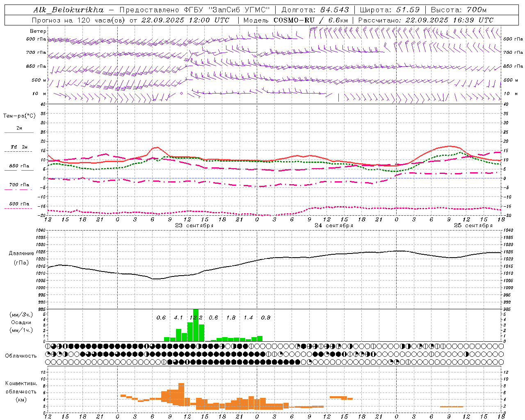This screenshot has width=525, height=420.
Task: Click the "Конвективн." label
Action: [x=21, y=383]
